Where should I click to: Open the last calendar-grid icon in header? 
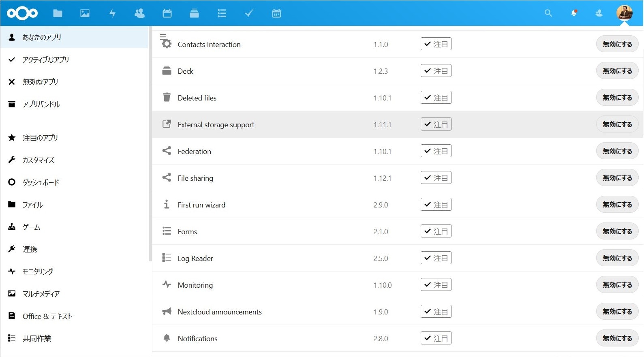[276, 13]
